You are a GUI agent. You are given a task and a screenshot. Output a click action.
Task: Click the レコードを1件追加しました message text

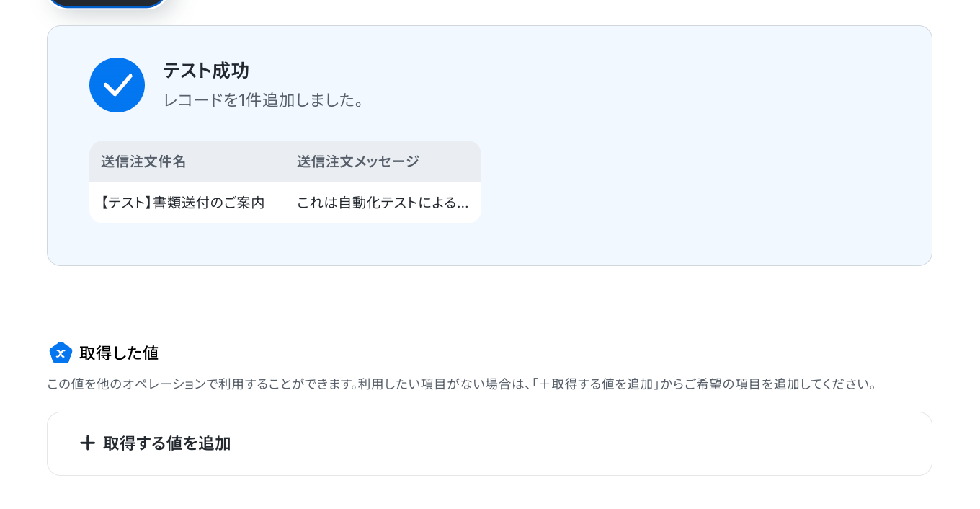click(264, 100)
